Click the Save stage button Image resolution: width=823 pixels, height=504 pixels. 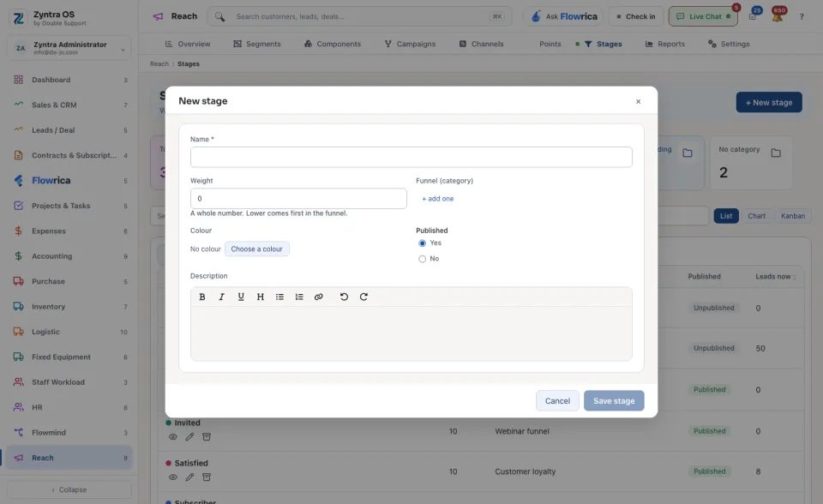coord(614,400)
